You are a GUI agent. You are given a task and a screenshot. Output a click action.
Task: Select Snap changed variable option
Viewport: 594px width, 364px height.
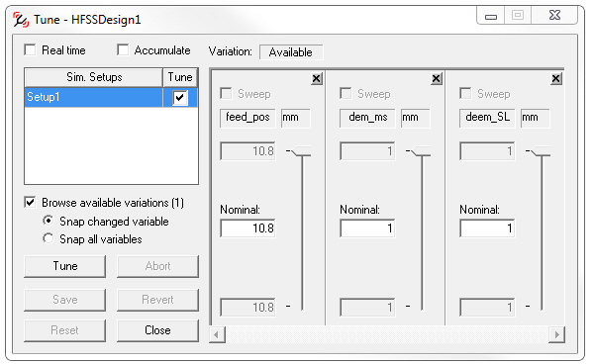[x=49, y=221]
